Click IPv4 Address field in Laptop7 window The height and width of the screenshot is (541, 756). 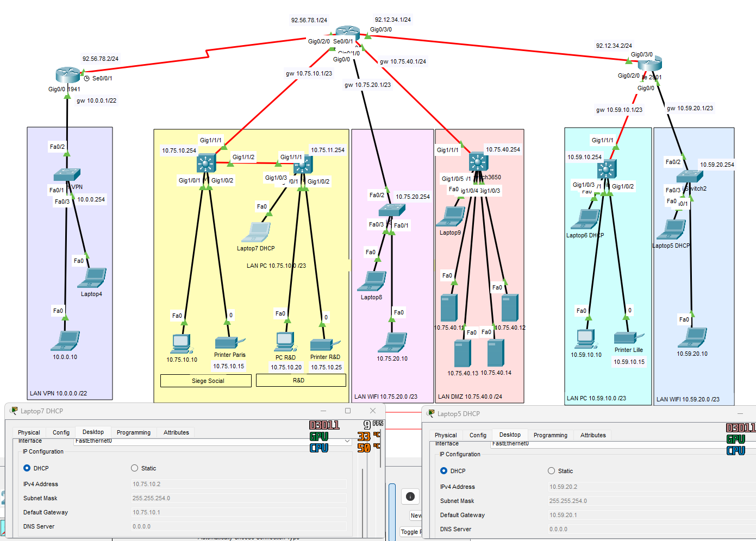[239, 484]
